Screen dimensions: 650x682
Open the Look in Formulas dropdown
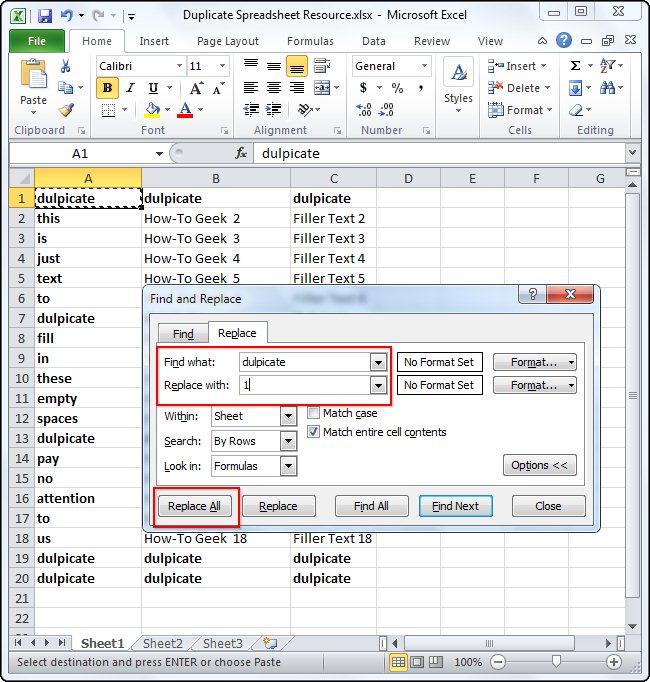(288, 466)
